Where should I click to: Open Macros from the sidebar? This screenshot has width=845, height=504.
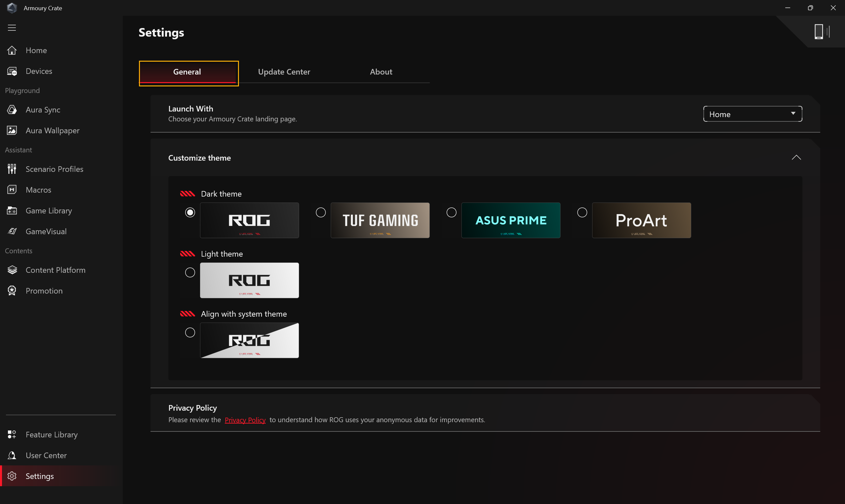(38, 190)
